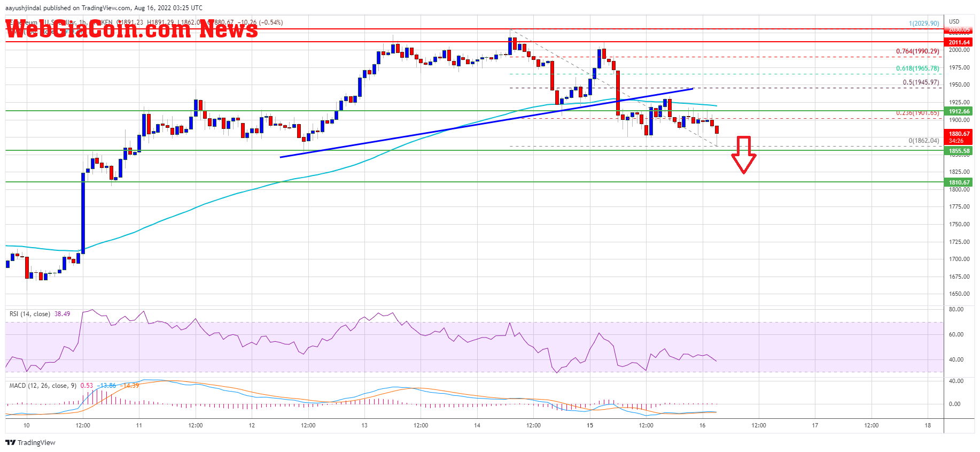Click the red 1880.67 current price label
Screen dimensions: 980x452
(959, 134)
